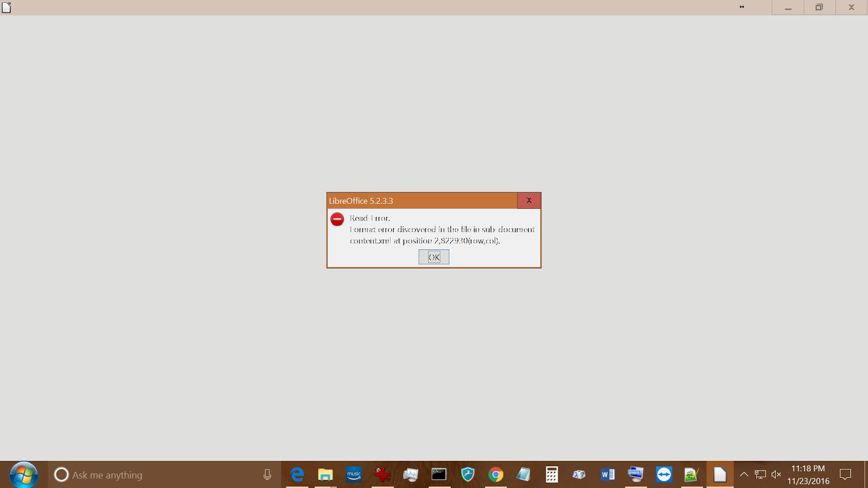Close the LibreOffice 5.2.3.3 error dialog
The height and width of the screenshot is (488, 868).
click(x=529, y=201)
